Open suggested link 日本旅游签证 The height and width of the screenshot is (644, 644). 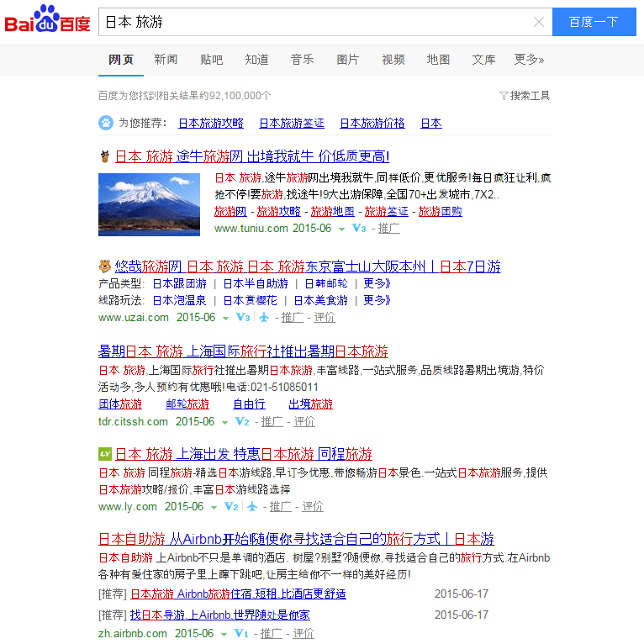[291, 123]
